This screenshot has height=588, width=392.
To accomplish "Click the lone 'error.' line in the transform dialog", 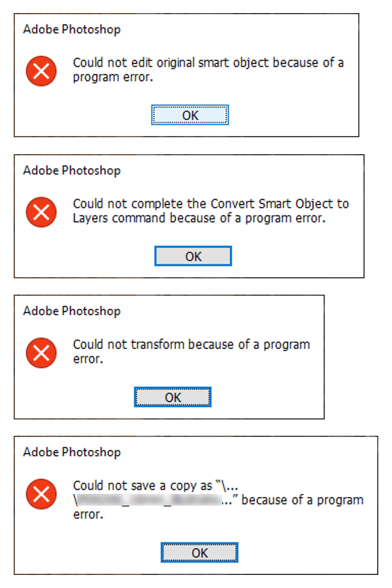I will 88,359.
